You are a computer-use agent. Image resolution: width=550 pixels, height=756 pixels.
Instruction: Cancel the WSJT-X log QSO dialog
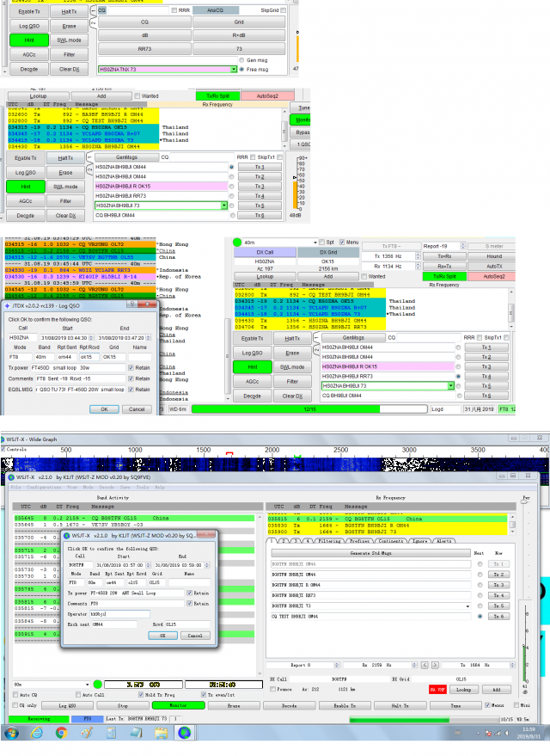tap(195, 636)
